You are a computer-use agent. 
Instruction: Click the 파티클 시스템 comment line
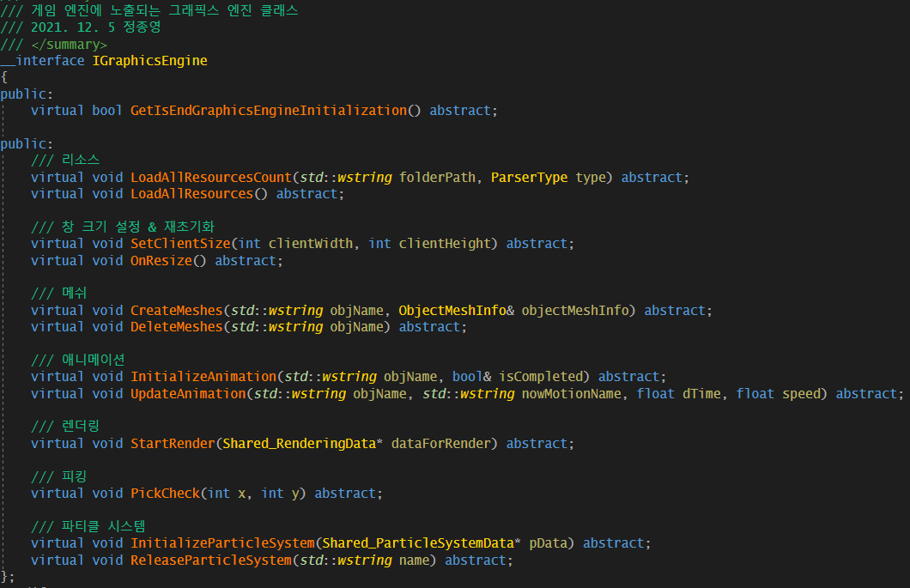tap(88, 526)
